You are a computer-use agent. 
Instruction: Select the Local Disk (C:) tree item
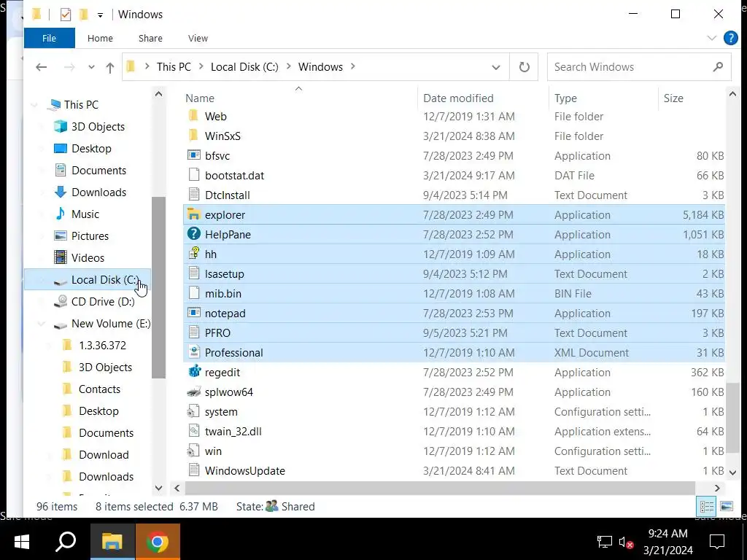[88, 279]
